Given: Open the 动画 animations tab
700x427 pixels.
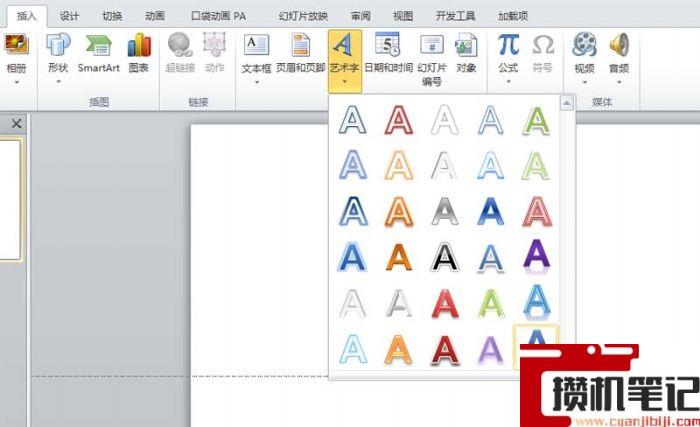Looking at the screenshot, I should pos(155,16).
